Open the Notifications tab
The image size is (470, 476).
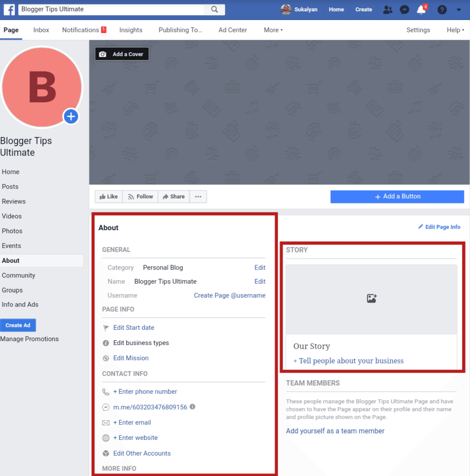[x=84, y=30]
